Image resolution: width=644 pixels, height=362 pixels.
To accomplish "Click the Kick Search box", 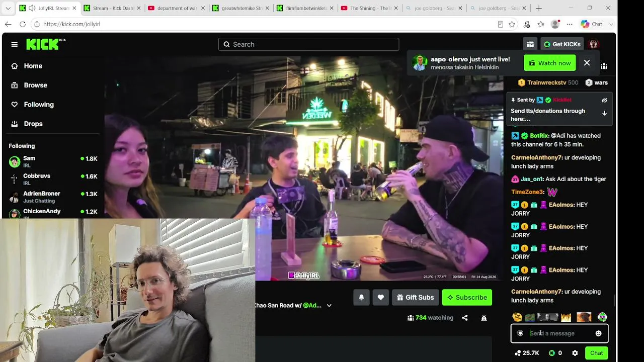I will click(x=309, y=44).
